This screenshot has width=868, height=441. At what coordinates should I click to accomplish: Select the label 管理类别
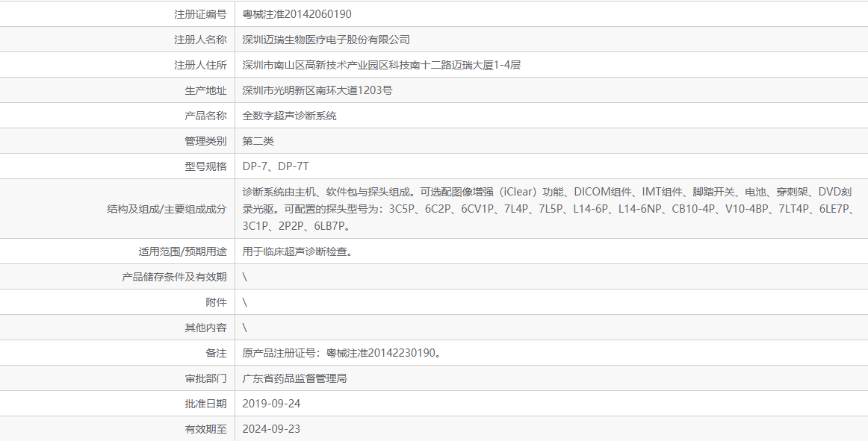205,142
